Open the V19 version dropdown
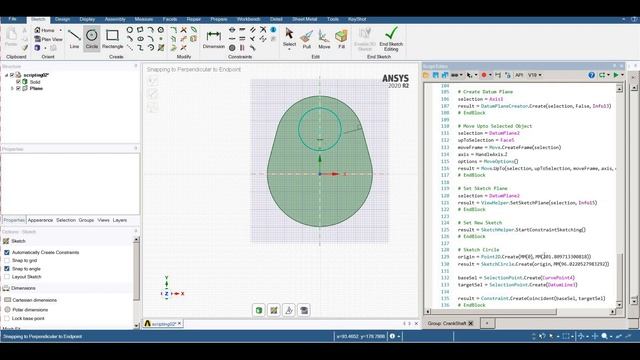Image resolution: width=640 pixels, height=360 pixels. (x=535, y=75)
